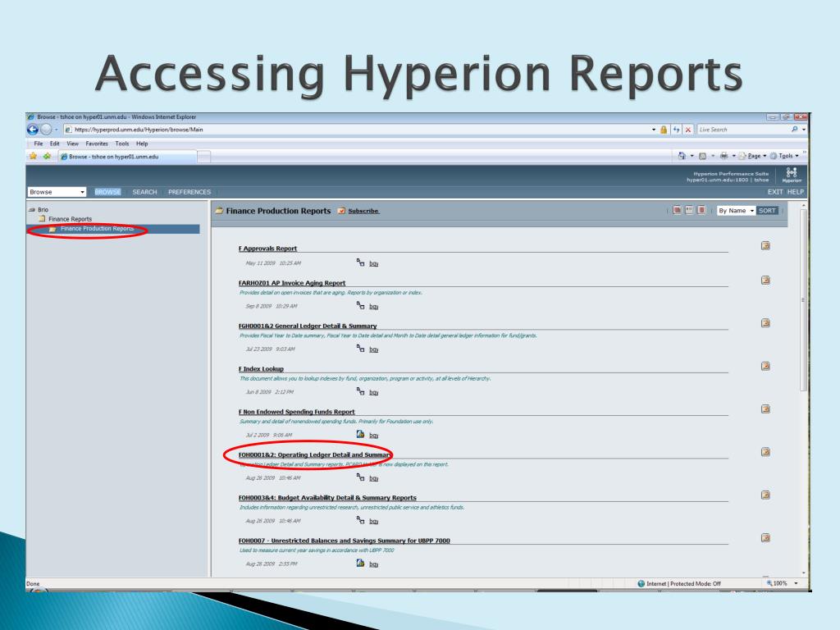Open the address bar history dropdown arrow
The height and width of the screenshot is (630, 840).
tap(654, 130)
